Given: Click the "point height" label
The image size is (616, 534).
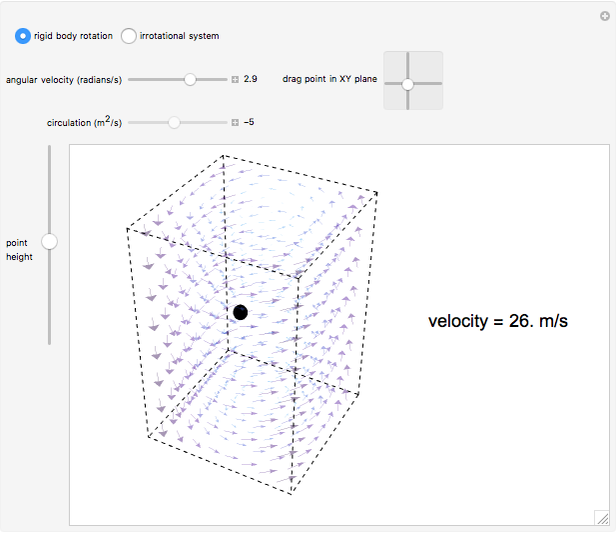Looking at the screenshot, I should pyautogui.click(x=19, y=249).
